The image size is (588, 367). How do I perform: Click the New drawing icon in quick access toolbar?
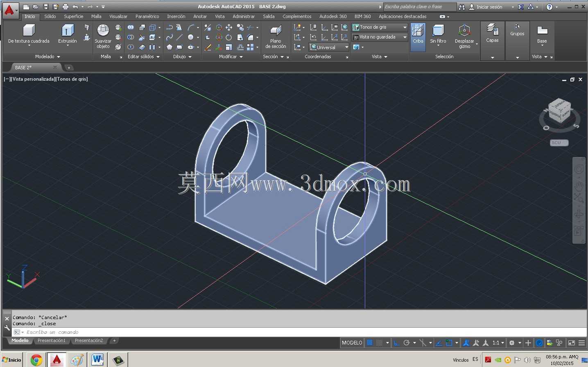[26, 7]
